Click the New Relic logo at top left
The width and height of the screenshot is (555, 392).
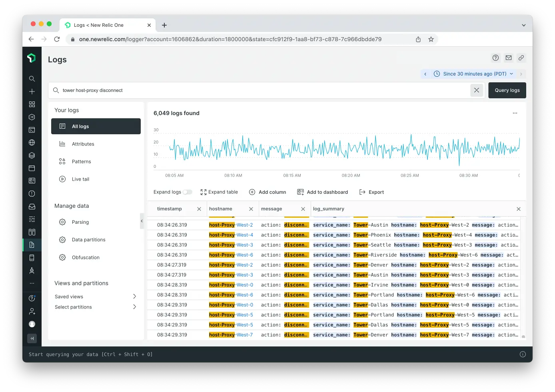click(32, 58)
